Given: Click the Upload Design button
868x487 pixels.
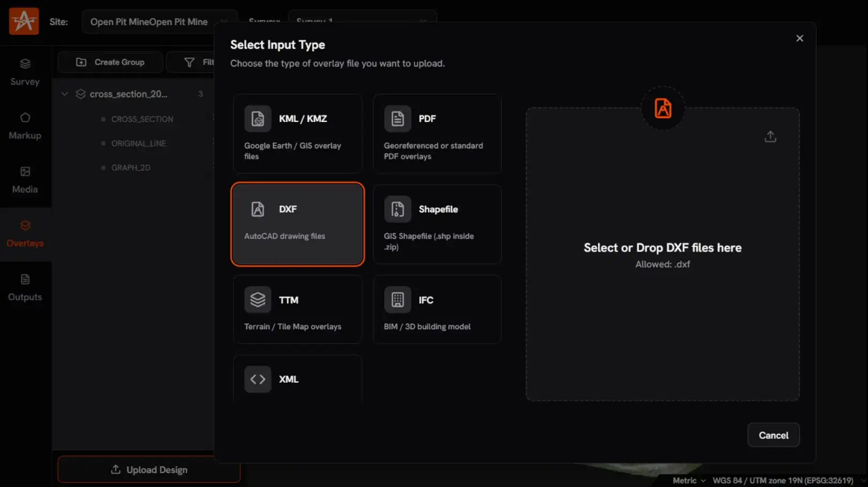Looking at the screenshot, I should coord(149,469).
